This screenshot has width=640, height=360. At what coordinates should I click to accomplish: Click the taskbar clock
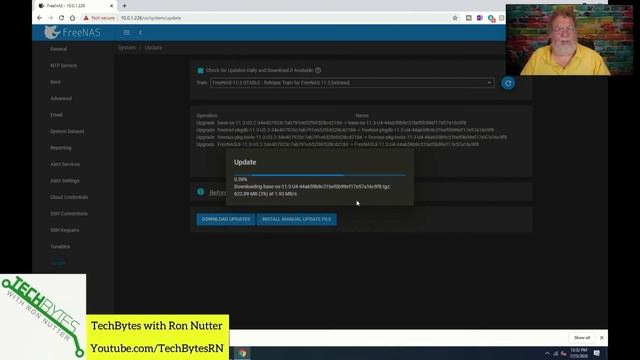tap(579, 353)
